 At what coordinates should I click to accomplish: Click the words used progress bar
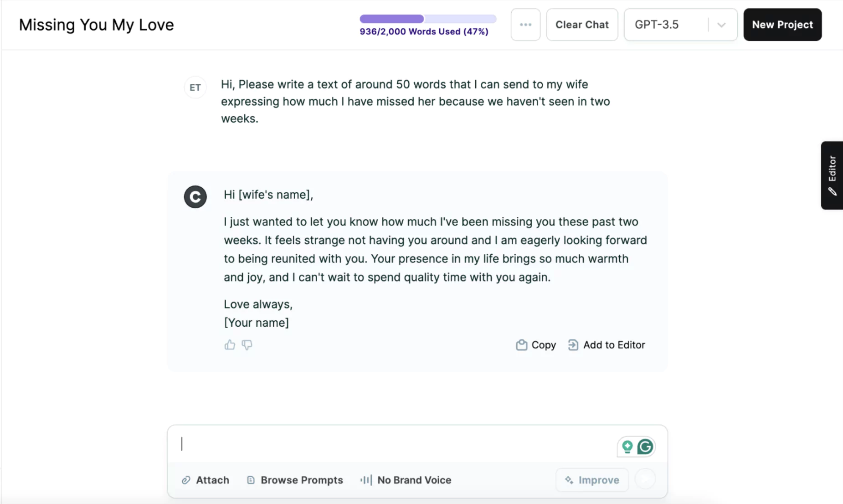pyautogui.click(x=428, y=19)
